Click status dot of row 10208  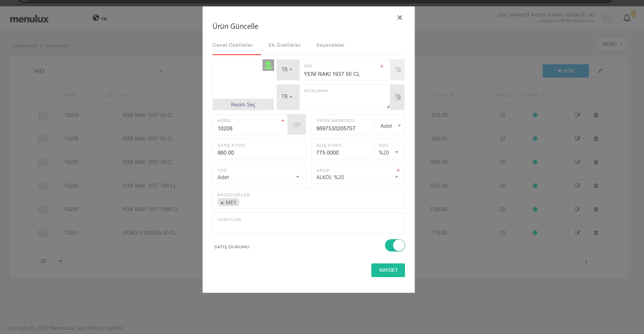tap(535, 139)
